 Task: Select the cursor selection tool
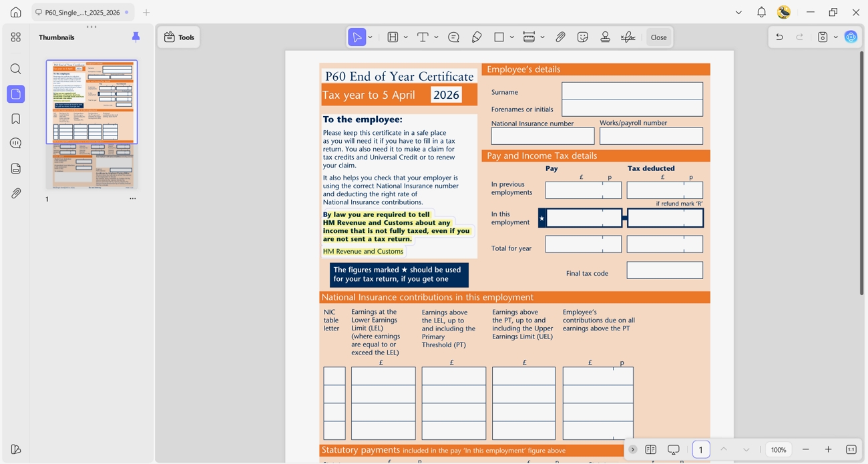point(357,37)
